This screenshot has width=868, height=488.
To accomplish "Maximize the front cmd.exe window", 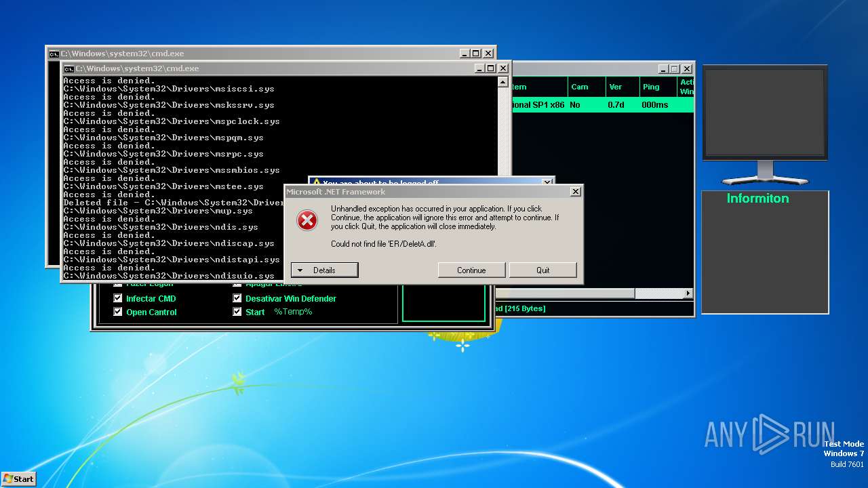I will 491,68.
